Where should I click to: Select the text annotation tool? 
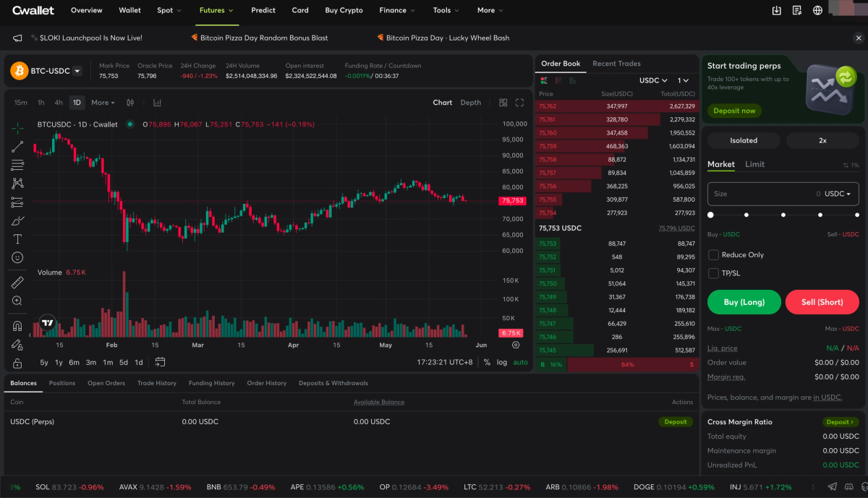click(x=17, y=239)
